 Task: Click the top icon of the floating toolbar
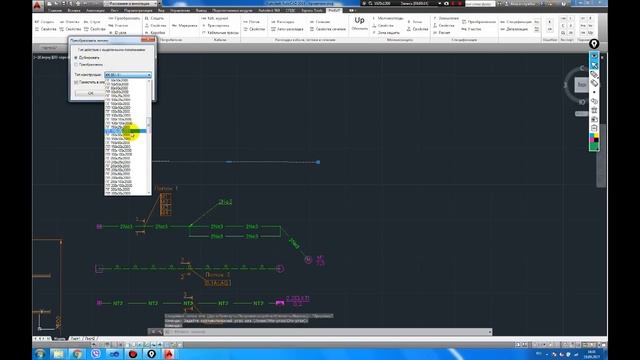click(594, 56)
